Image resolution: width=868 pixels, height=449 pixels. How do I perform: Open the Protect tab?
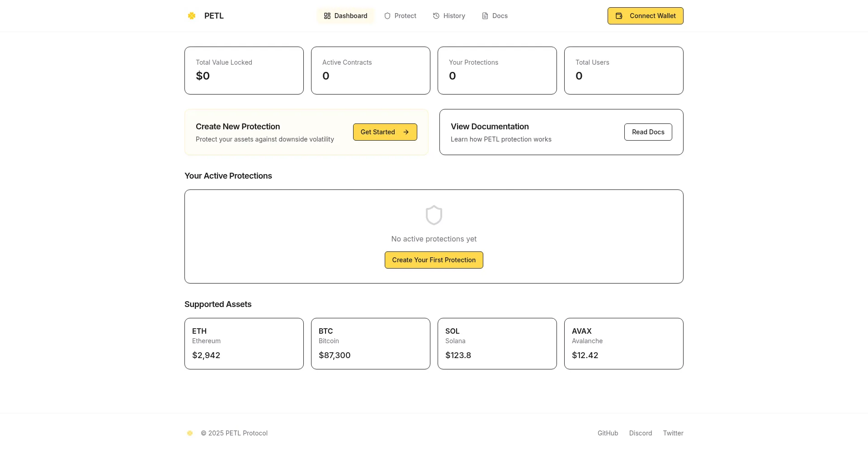pyautogui.click(x=401, y=16)
